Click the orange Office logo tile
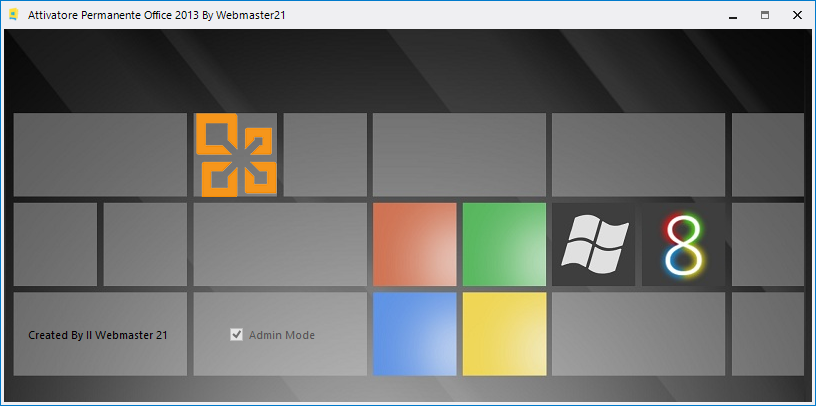816x406 pixels. tap(236, 155)
